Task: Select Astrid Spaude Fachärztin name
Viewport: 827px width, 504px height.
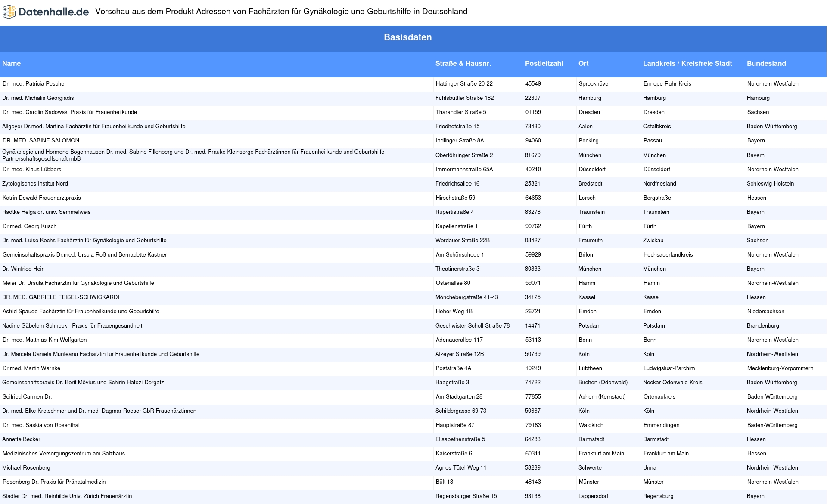Action: tap(81, 312)
